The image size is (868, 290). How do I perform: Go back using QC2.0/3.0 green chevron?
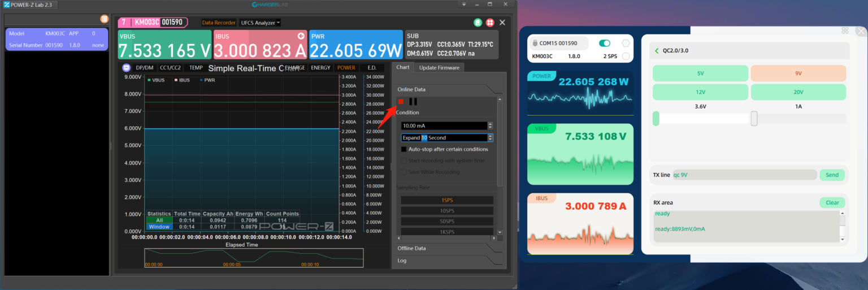tap(657, 50)
